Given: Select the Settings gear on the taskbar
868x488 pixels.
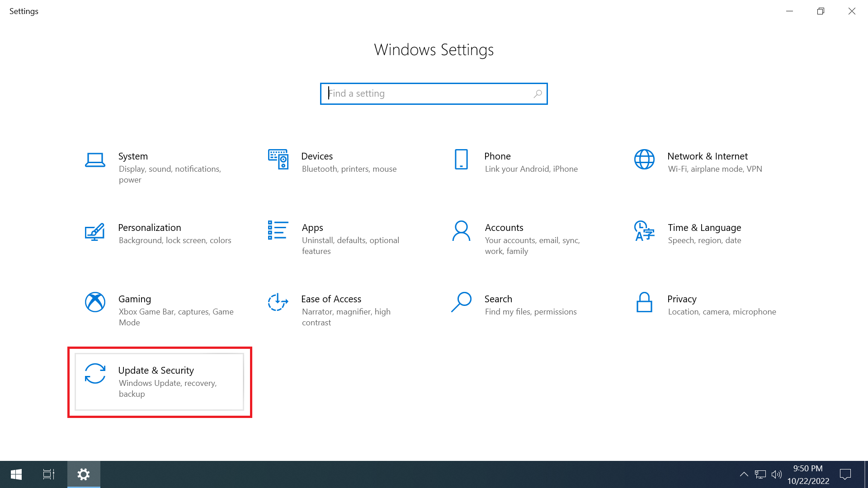Looking at the screenshot, I should point(84,474).
